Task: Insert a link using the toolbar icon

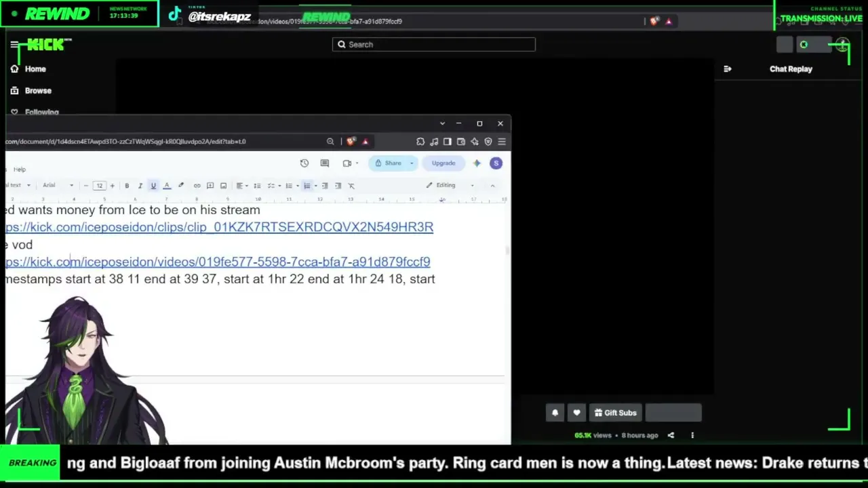Action: [x=197, y=186]
